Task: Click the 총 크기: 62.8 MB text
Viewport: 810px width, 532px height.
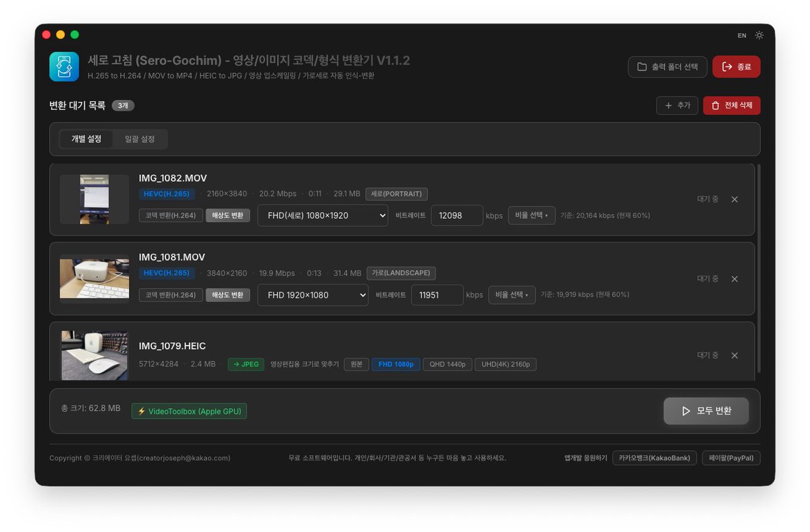Action: click(90, 408)
